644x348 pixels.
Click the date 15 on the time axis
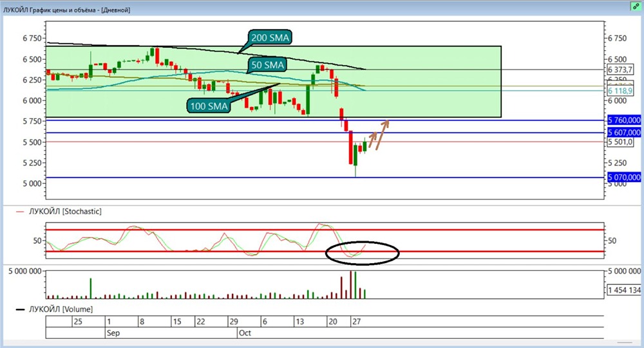pos(177,322)
